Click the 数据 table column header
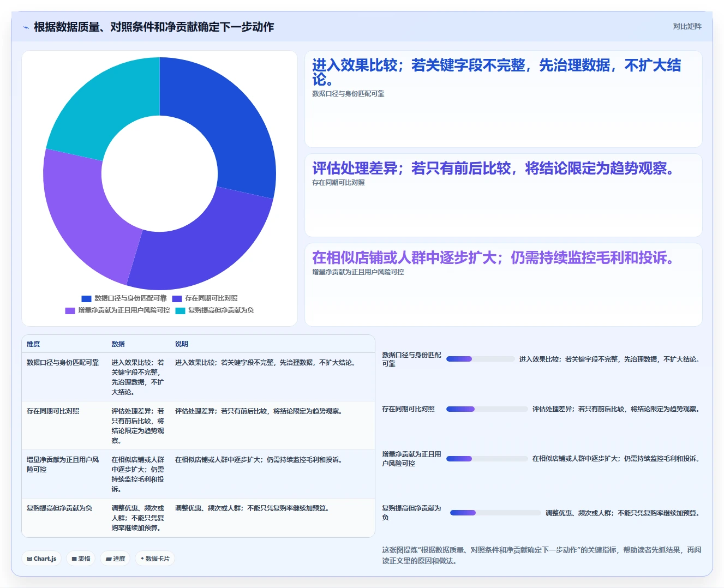 click(x=118, y=344)
